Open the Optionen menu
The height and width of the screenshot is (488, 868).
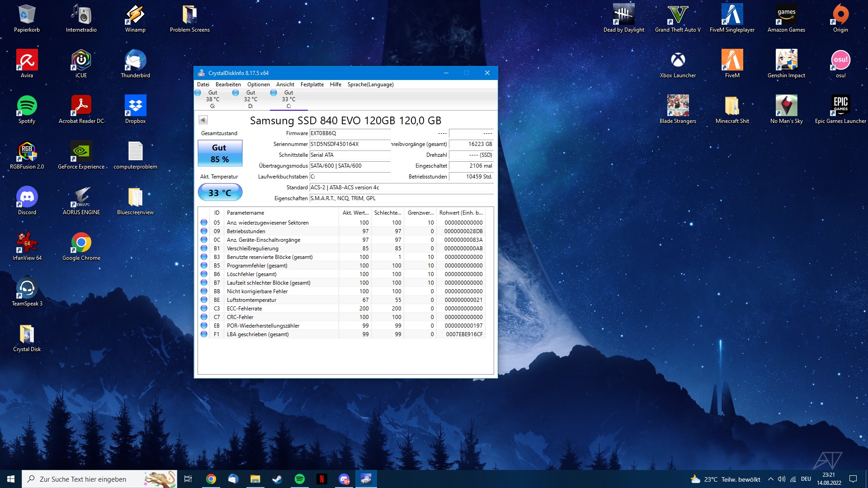pos(258,84)
